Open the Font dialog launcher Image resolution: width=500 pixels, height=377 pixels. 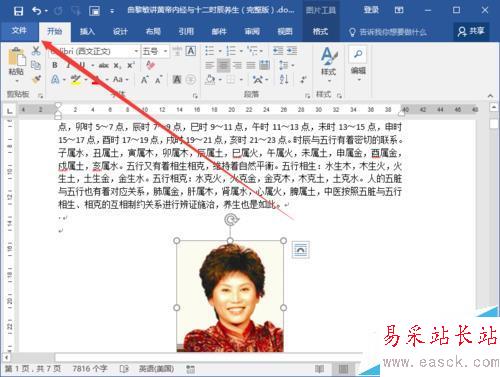[195, 96]
